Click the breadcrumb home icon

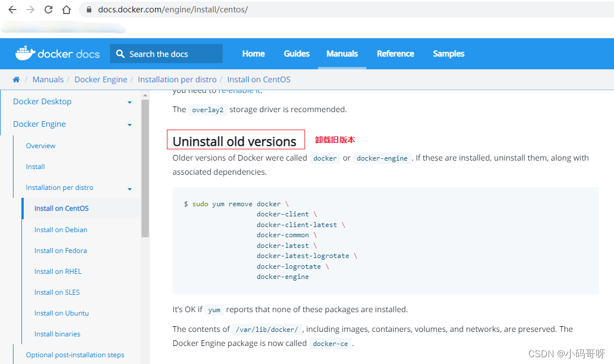(16, 79)
